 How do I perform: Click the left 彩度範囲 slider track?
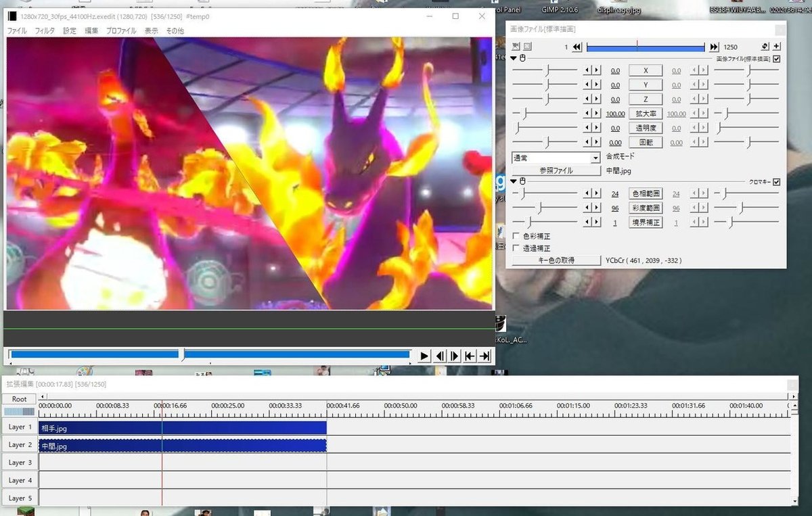pyautogui.click(x=545, y=208)
